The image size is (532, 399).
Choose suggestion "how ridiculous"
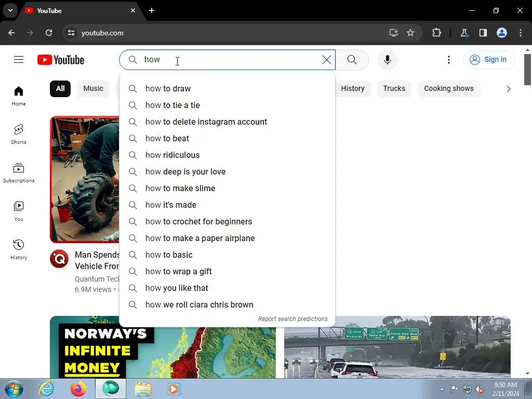click(228, 155)
